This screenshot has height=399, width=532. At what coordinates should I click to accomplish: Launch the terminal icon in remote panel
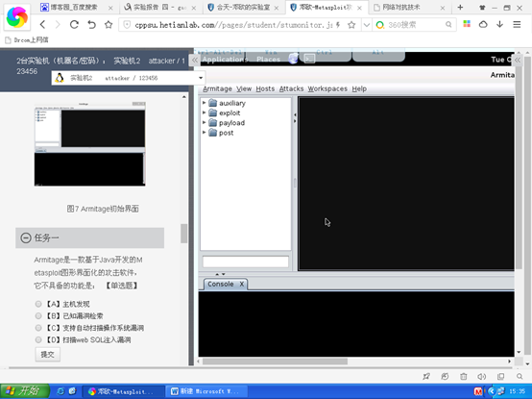pos(309,59)
